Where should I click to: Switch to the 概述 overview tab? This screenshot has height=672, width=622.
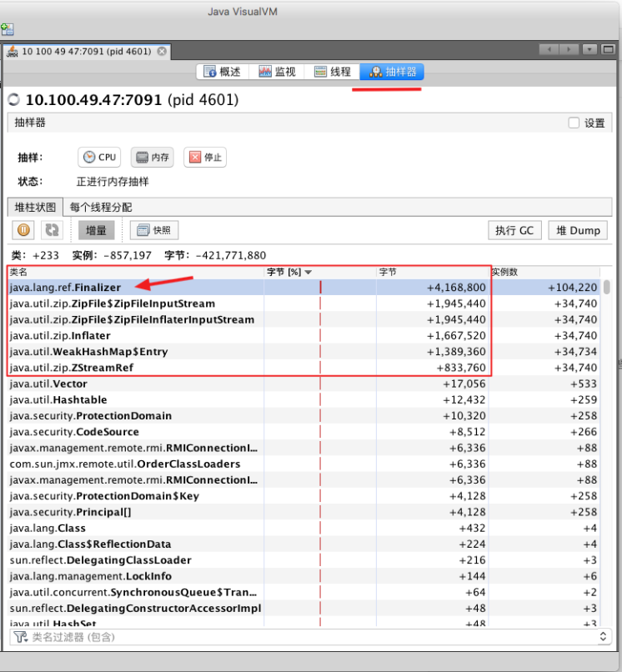pyautogui.click(x=223, y=72)
